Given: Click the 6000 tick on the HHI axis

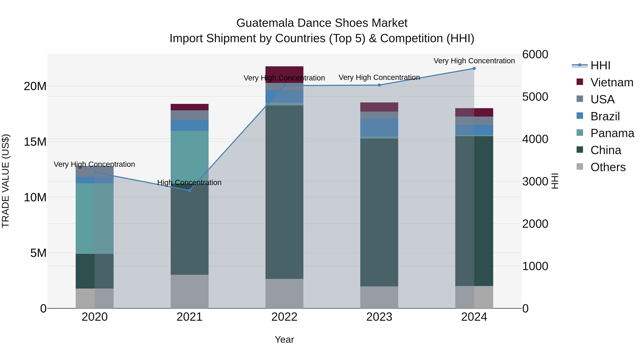Looking at the screenshot, I should point(535,54).
